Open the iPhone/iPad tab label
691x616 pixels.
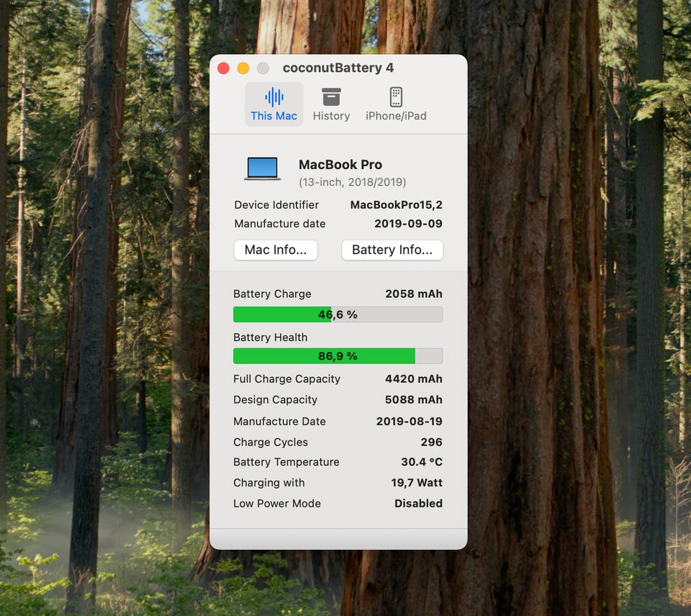click(396, 116)
